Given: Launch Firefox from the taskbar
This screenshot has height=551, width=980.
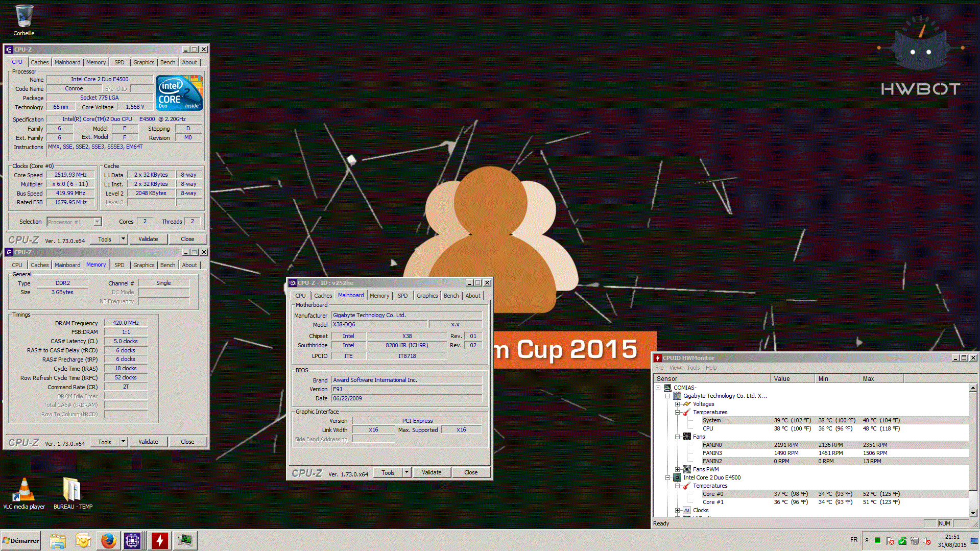Looking at the screenshot, I should click(x=108, y=540).
